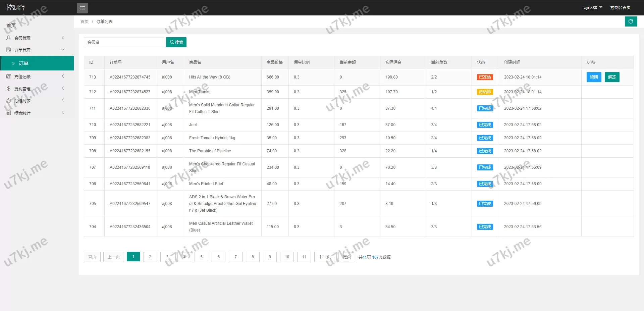
Task: Focus the 会员名 search input field
Action: [124, 42]
